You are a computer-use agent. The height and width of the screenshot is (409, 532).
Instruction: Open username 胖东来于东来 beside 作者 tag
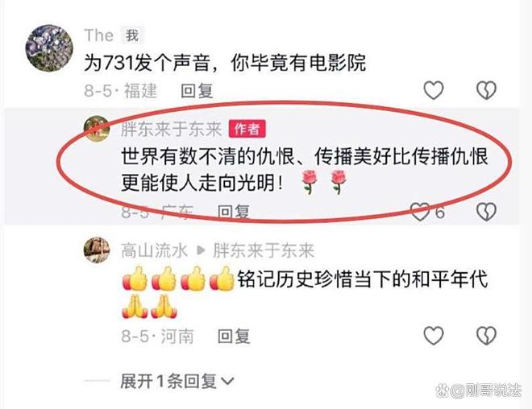click(172, 129)
